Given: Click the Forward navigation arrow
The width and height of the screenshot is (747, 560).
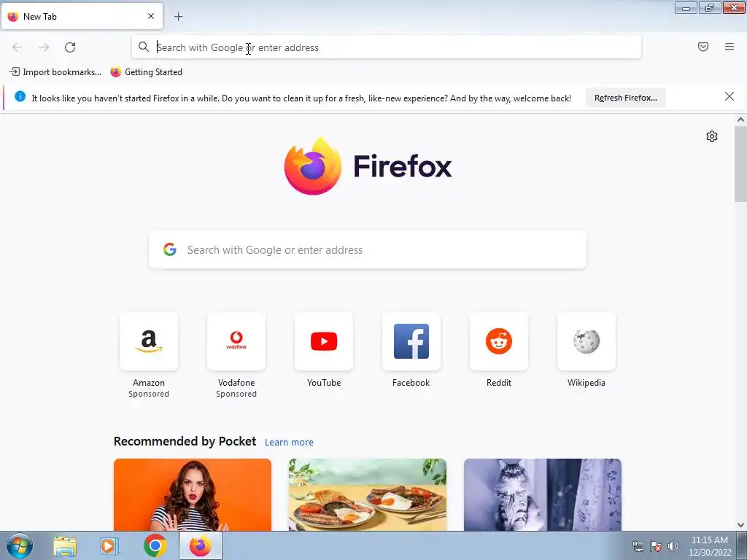Looking at the screenshot, I should tap(44, 47).
